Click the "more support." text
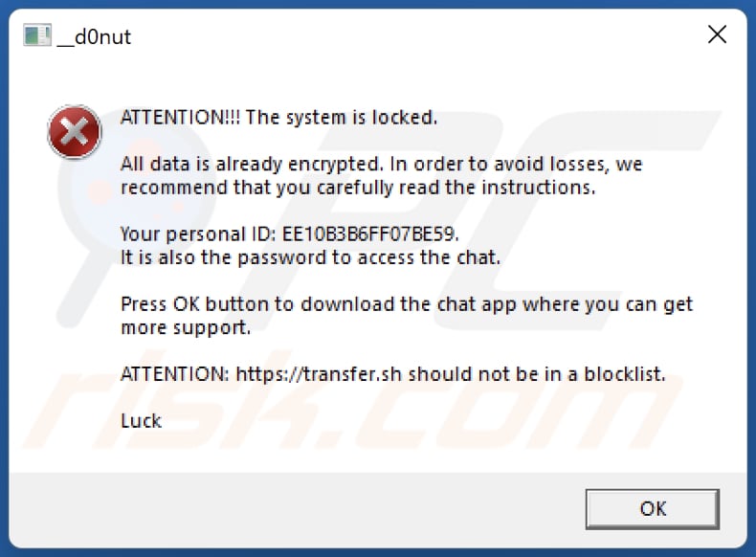This screenshot has width=756, height=557. tap(186, 327)
